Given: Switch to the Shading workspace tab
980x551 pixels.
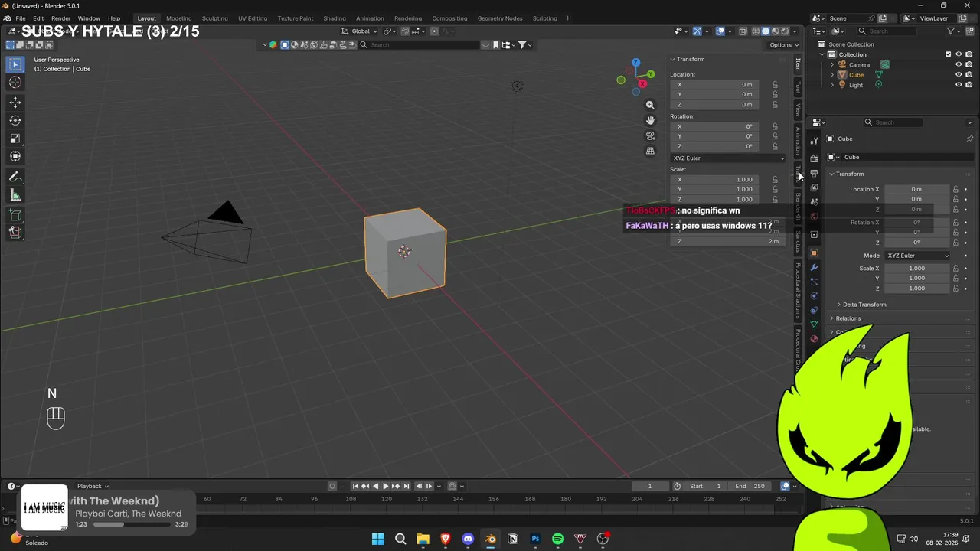Looking at the screenshot, I should (x=335, y=18).
